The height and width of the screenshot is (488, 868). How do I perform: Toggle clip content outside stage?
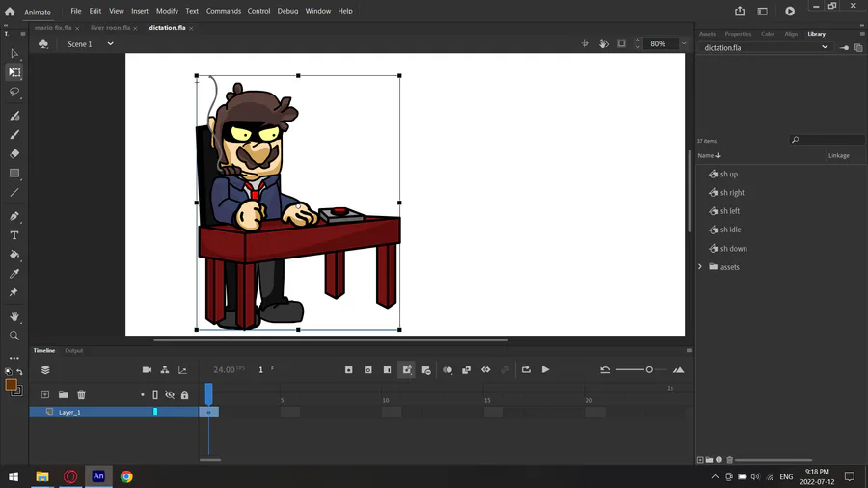pos(622,43)
